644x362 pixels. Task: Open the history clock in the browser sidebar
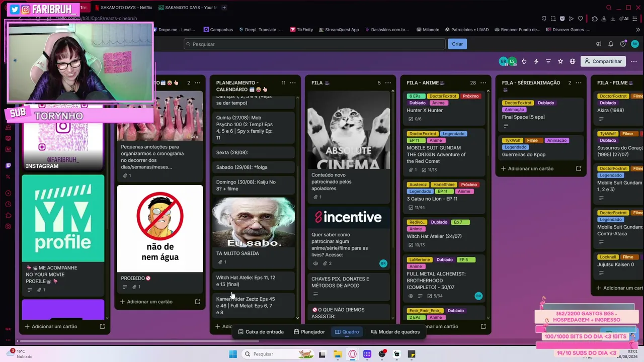pos(8,204)
